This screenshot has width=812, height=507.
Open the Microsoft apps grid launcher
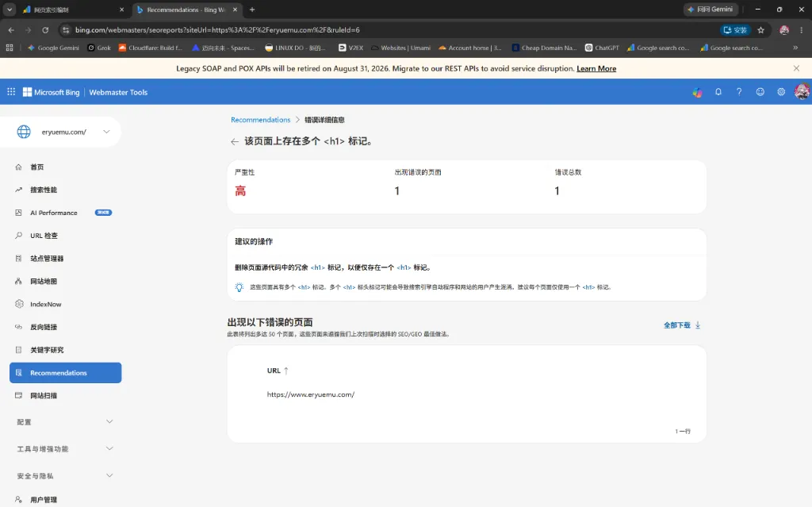11,92
